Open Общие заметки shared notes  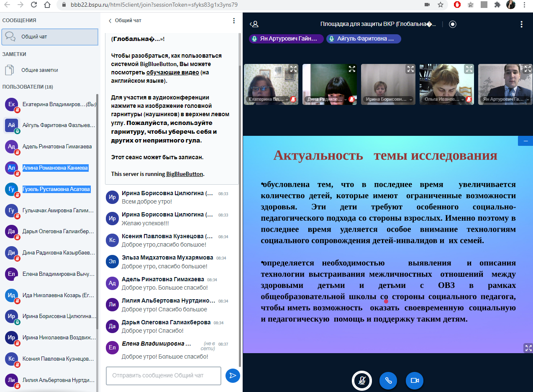[x=39, y=70]
